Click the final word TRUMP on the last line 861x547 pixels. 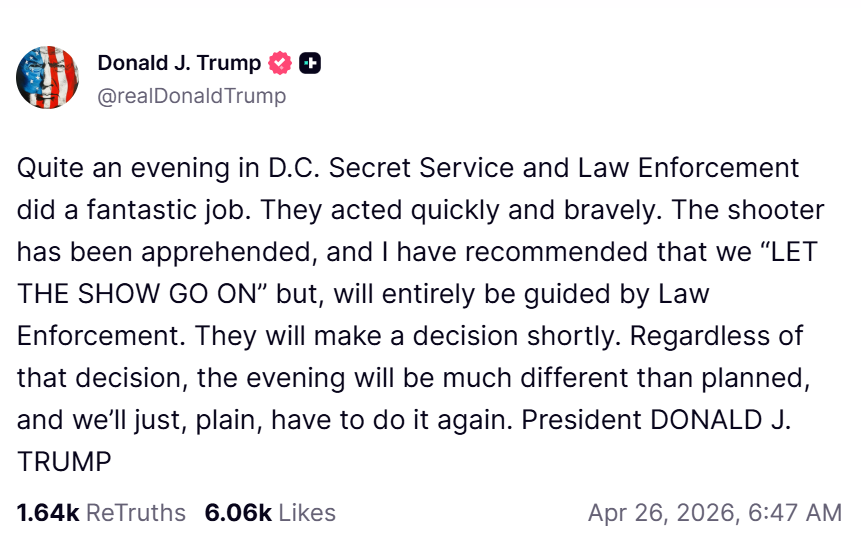63,462
